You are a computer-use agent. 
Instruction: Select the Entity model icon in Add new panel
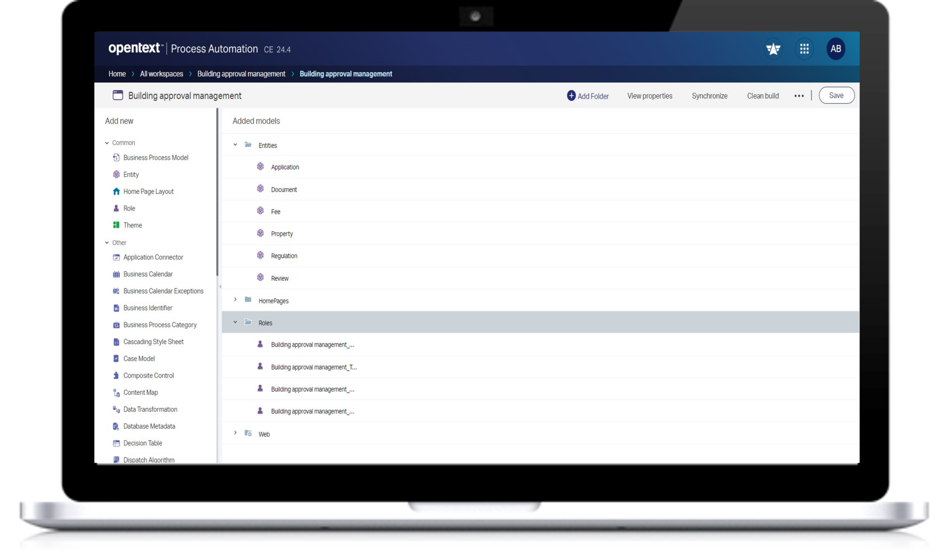[x=116, y=174]
